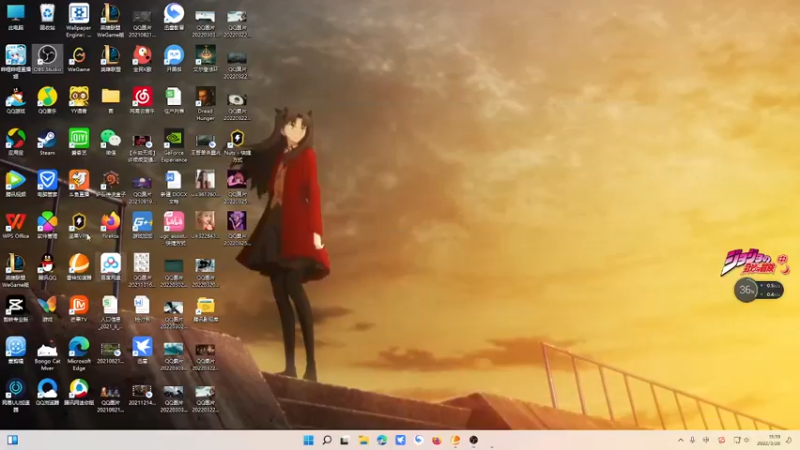Click the 36% floating accelerator ball
This screenshot has height=450, width=800.
[745, 290]
